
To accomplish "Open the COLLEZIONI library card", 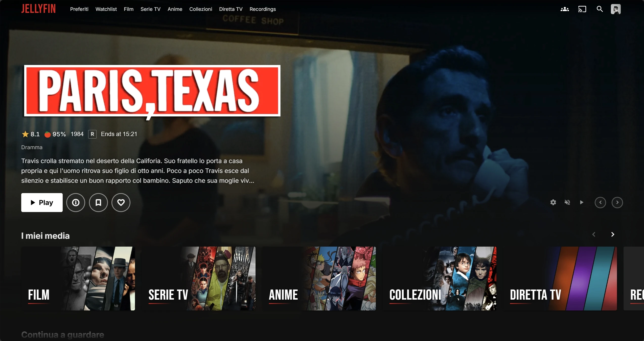I will [x=440, y=278].
